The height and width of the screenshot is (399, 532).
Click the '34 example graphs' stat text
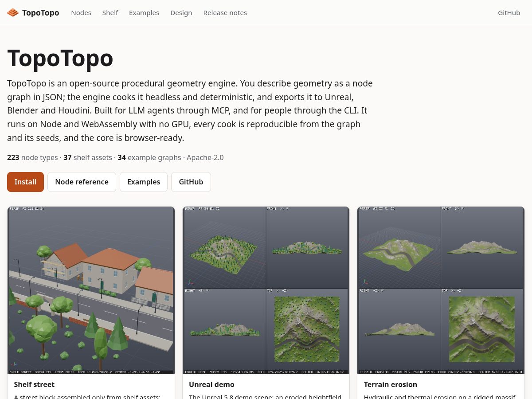[x=149, y=157]
